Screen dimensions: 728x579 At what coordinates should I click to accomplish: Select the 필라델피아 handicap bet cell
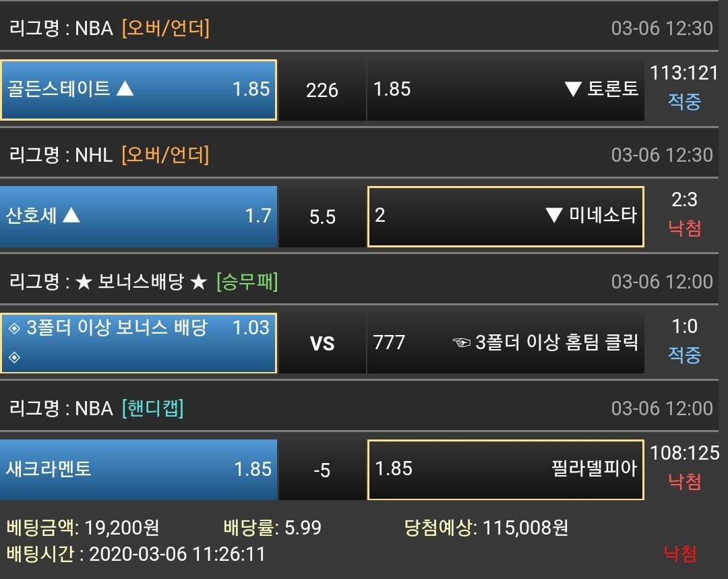(505, 470)
